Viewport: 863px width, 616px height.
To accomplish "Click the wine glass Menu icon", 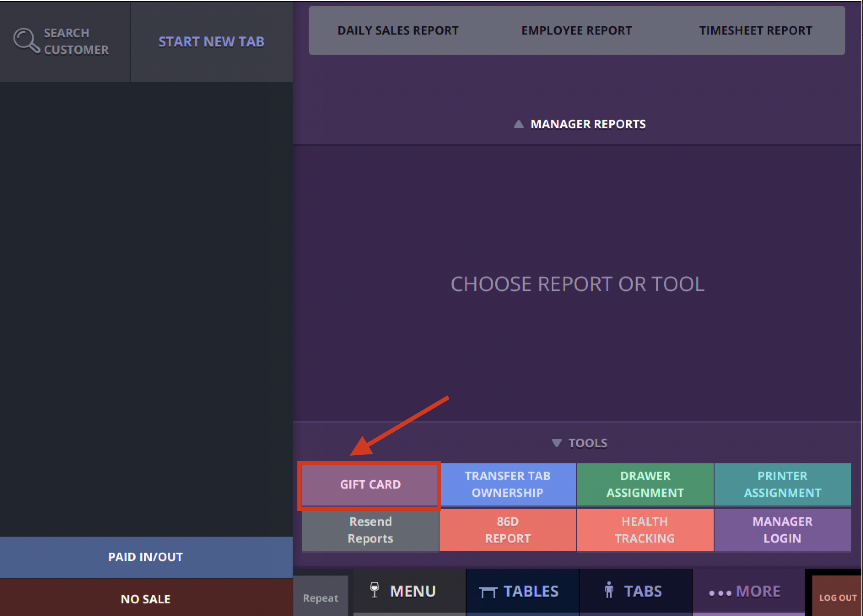I will pos(374,590).
